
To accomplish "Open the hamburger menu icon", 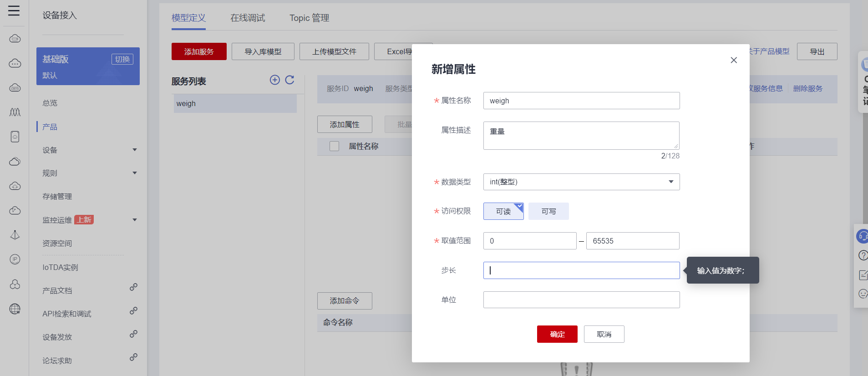I will (14, 10).
